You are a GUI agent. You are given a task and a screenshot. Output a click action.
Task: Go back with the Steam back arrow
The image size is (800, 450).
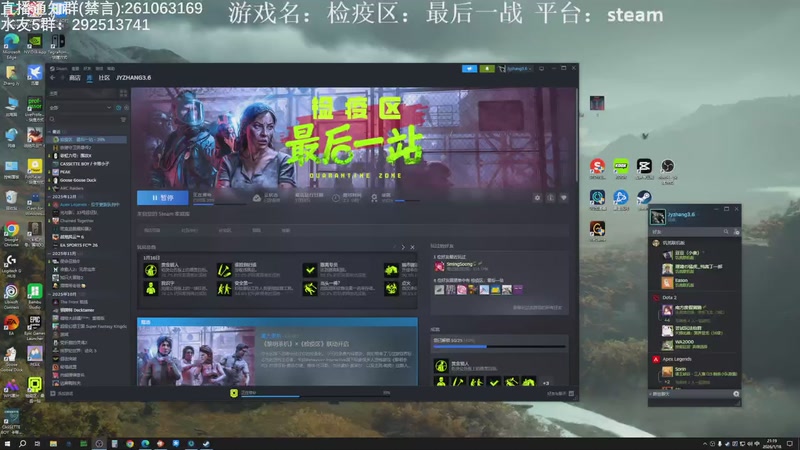click(x=53, y=78)
